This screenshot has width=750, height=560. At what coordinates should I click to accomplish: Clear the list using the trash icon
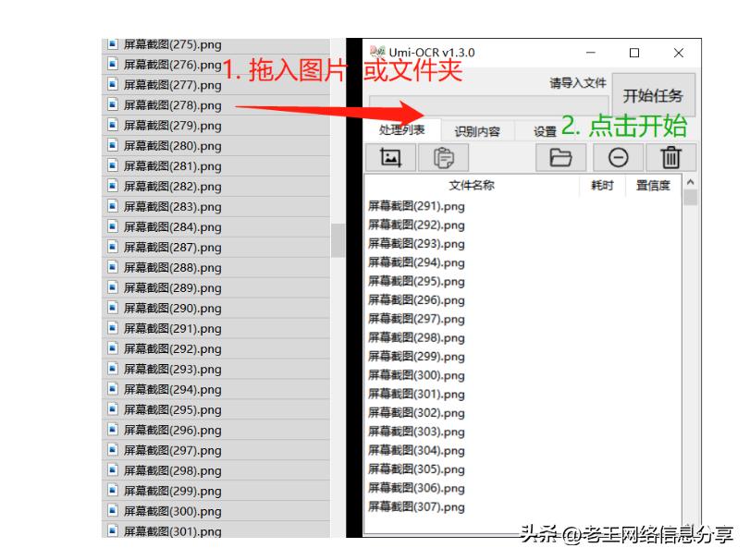[671, 157]
